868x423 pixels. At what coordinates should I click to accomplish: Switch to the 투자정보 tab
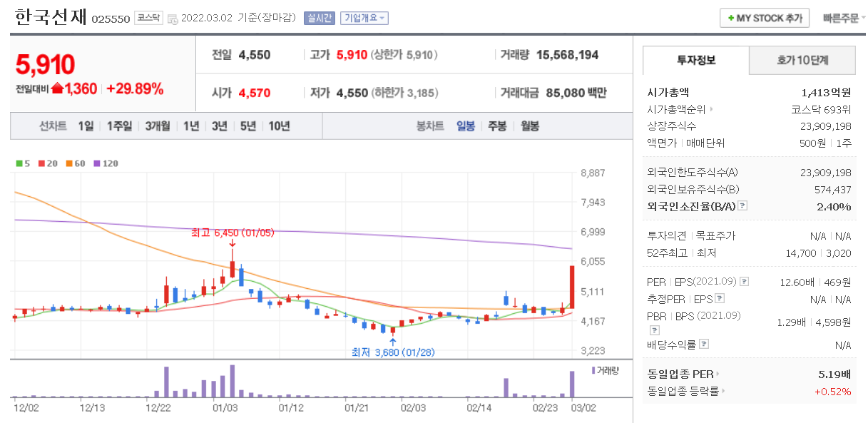tap(696, 61)
